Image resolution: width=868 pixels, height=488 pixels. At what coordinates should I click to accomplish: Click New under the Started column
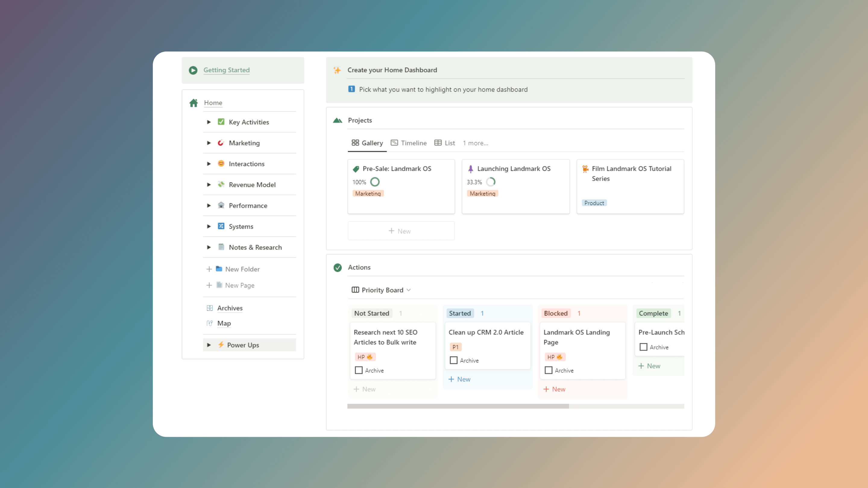pyautogui.click(x=459, y=379)
